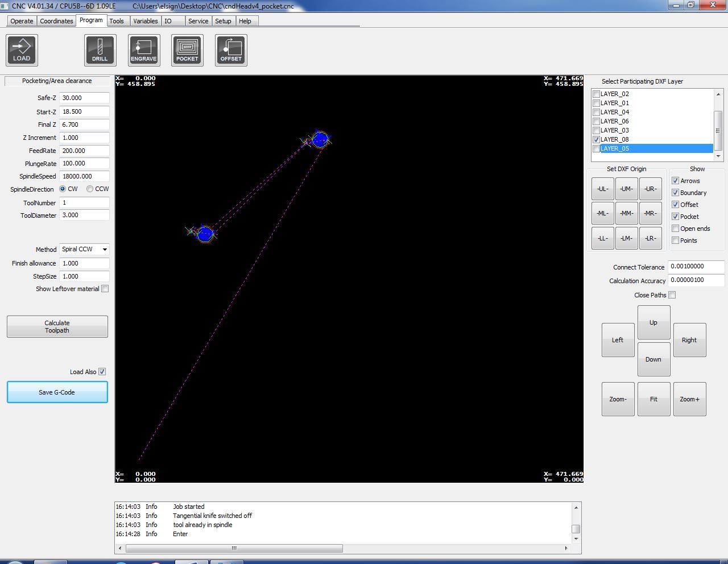Set DXF origin to center (-MM-)
The height and width of the screenshot is (564, 728).
pos(627,213)
